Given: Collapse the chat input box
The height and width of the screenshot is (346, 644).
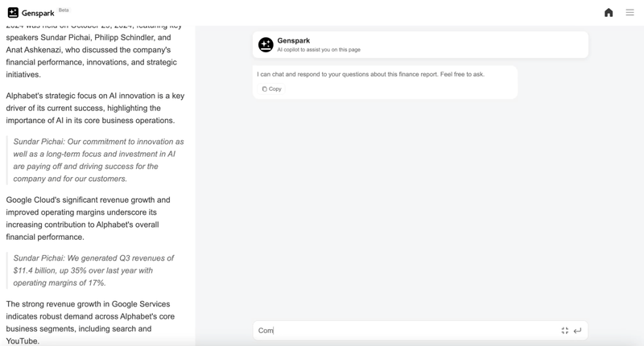Looking at the screenshot, I should click(565, 331).
